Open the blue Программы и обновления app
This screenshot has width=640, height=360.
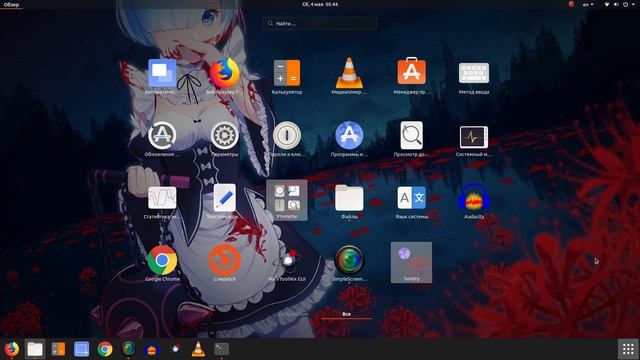[x=349, y=135]
